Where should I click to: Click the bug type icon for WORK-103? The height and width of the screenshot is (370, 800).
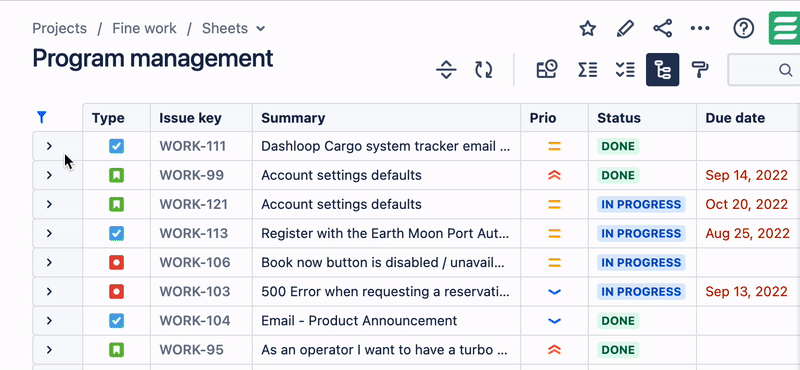[116, 292]
